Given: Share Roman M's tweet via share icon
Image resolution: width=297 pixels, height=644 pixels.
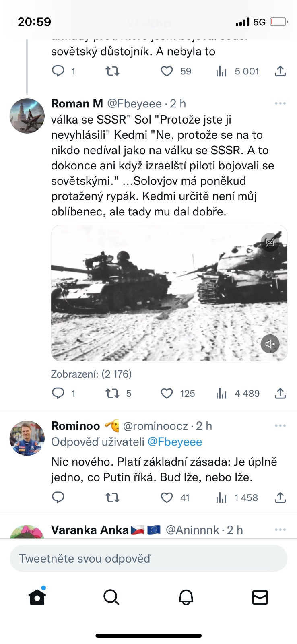Looking at the screenshot, I should (280, 393).
